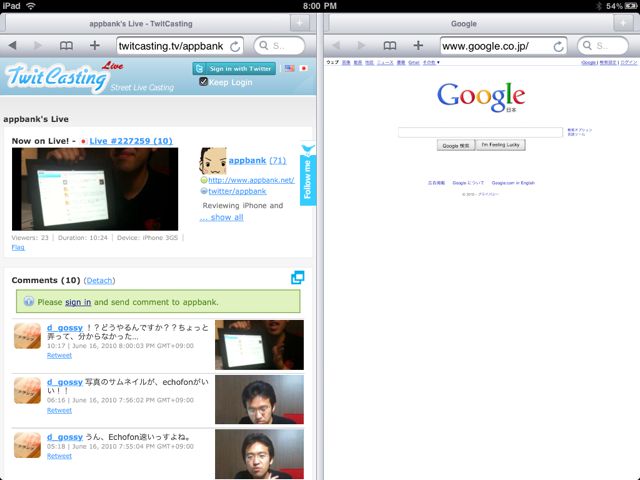Select the appbank's Live - TwitCasting tab
The image size is (640, 480).
pyautogui.click(x=141, y=24)
